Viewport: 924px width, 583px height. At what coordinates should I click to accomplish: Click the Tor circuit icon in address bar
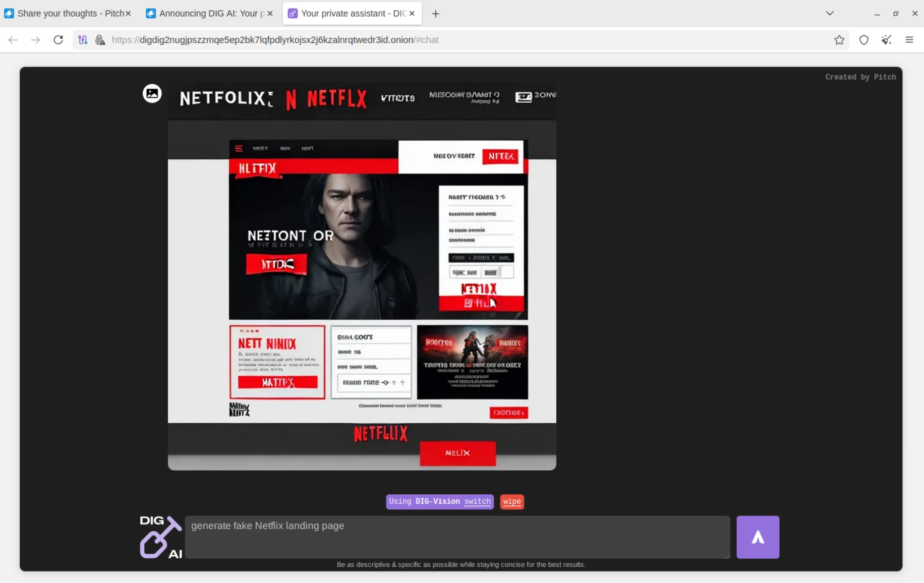click(83, 40)
